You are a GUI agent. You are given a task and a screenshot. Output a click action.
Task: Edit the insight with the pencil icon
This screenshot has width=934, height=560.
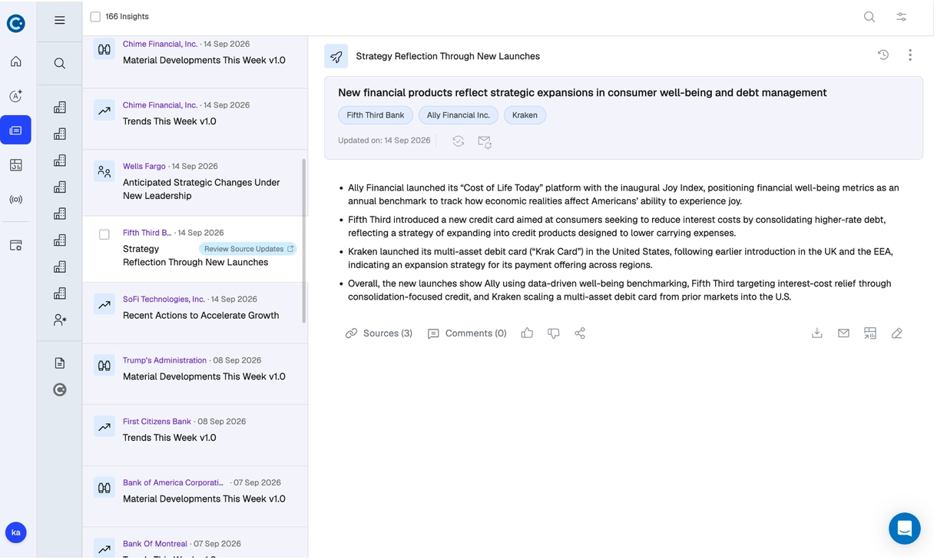point(896,333)
